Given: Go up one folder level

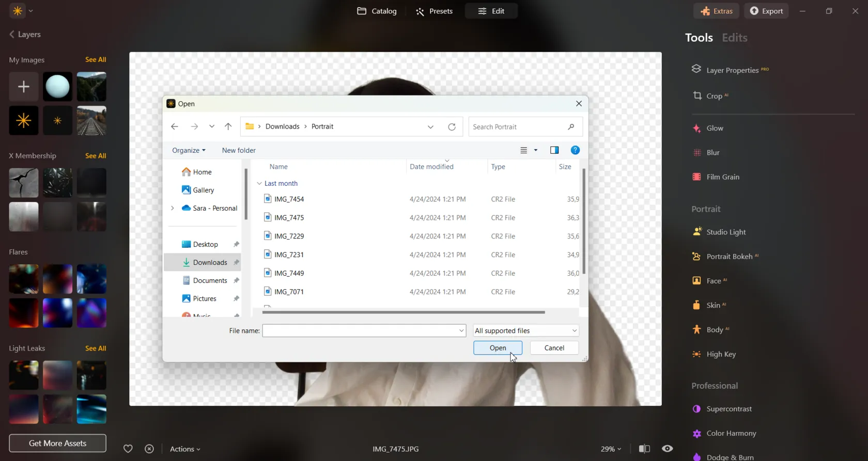Looking at the screenshot, I should click(x=228, y=126).
